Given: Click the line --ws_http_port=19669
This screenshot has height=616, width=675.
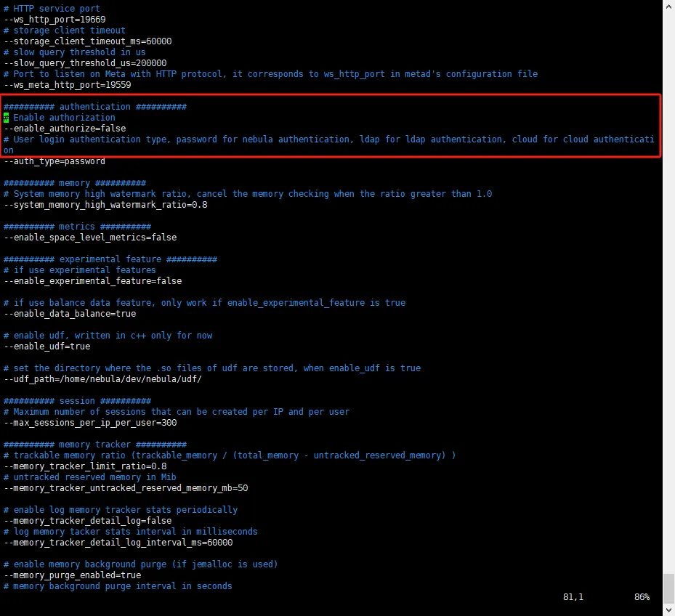Looking at the screenshot, I should (54, 20).
